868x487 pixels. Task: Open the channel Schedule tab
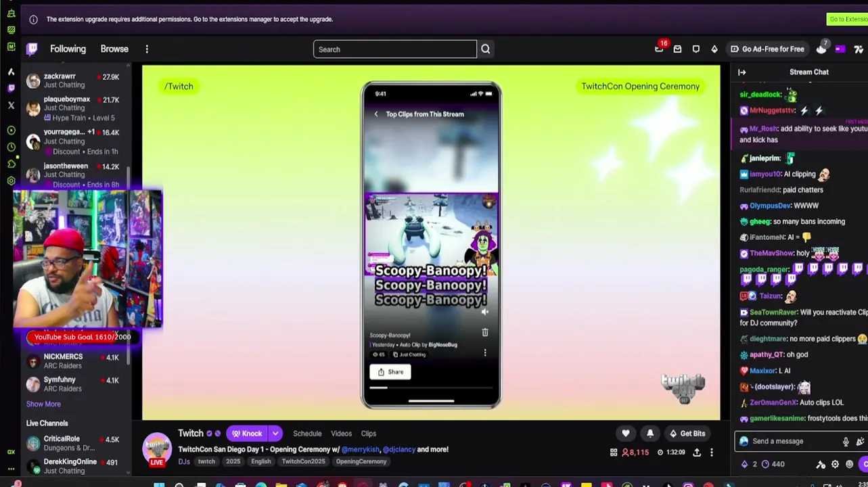[307, 434]
